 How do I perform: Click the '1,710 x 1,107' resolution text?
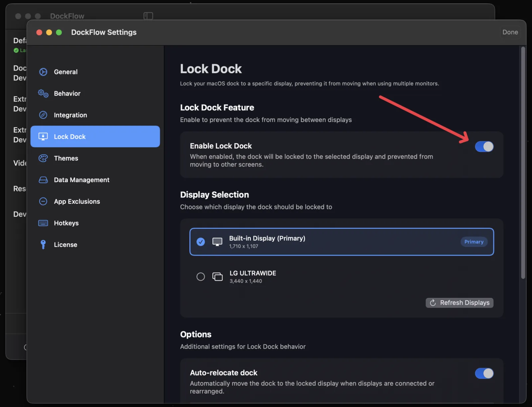click(x=244, y=246)
